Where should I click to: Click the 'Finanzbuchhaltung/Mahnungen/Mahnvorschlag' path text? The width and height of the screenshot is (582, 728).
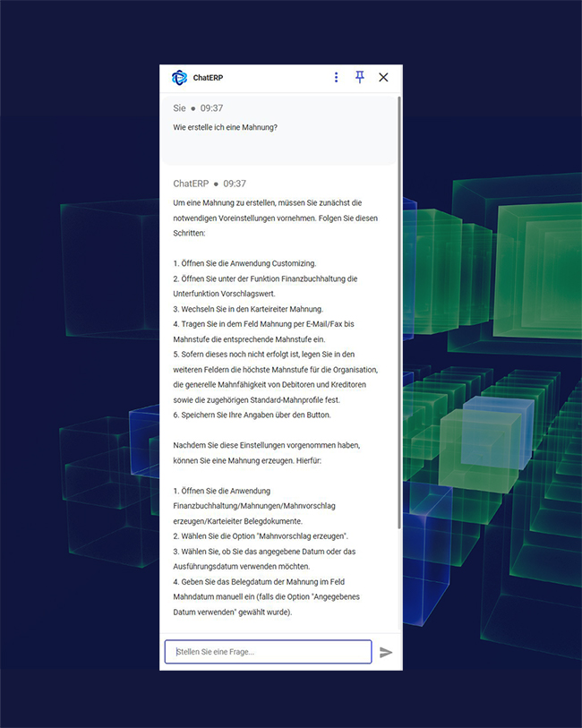coord(254,506)
